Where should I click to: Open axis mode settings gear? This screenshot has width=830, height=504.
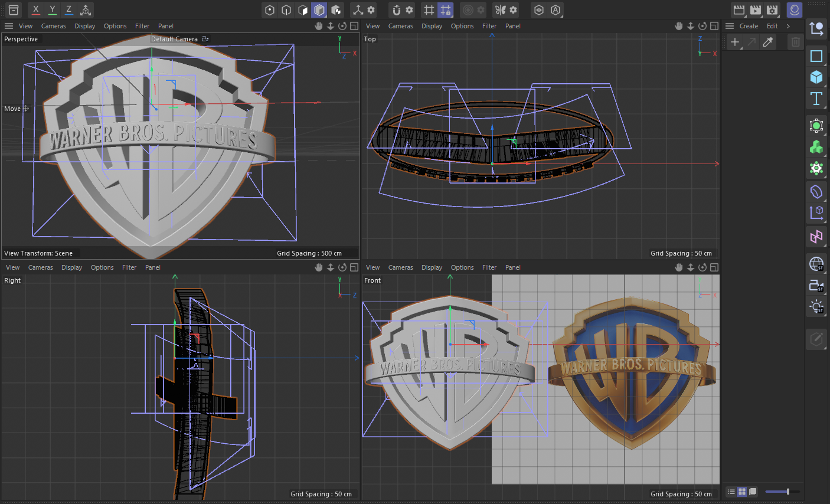pyautogui.click(x=371, y=9)
